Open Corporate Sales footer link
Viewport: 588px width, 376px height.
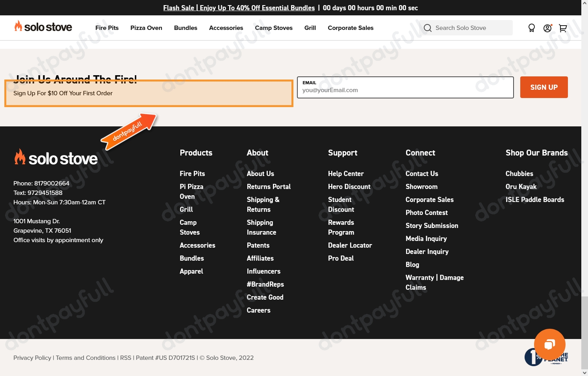coord(430,200)
